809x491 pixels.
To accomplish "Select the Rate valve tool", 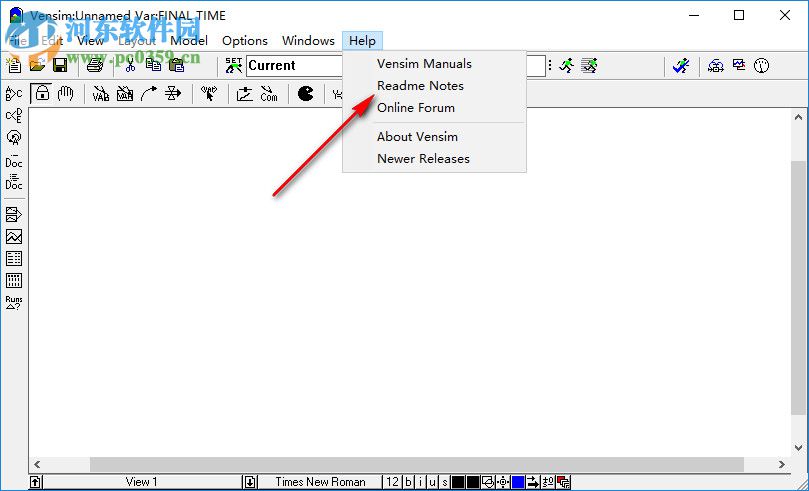I will point(173,93).
